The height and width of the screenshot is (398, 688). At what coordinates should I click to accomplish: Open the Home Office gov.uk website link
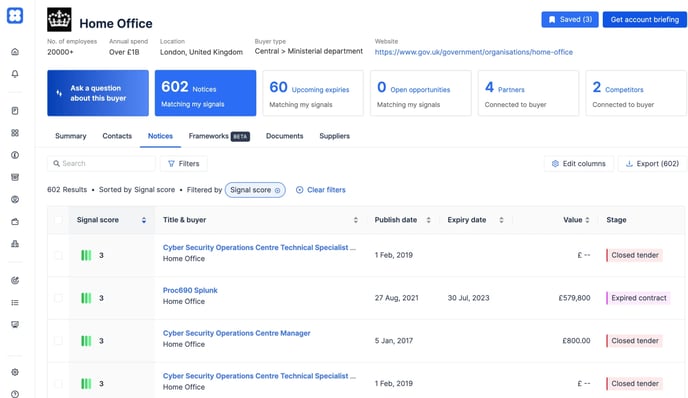(473, 52)
